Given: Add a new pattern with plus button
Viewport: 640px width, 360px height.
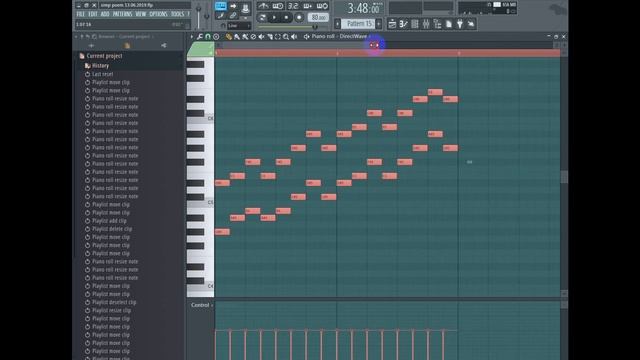Looking at the screenshot, I should [379, 24].
